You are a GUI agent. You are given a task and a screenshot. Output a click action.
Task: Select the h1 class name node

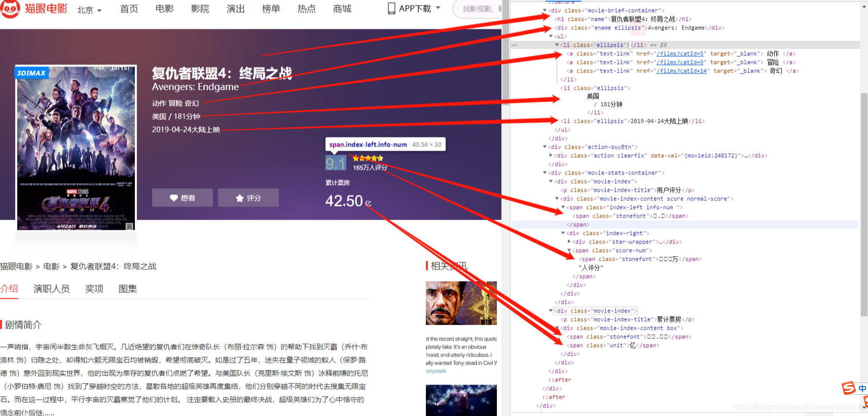coord(623,19)
